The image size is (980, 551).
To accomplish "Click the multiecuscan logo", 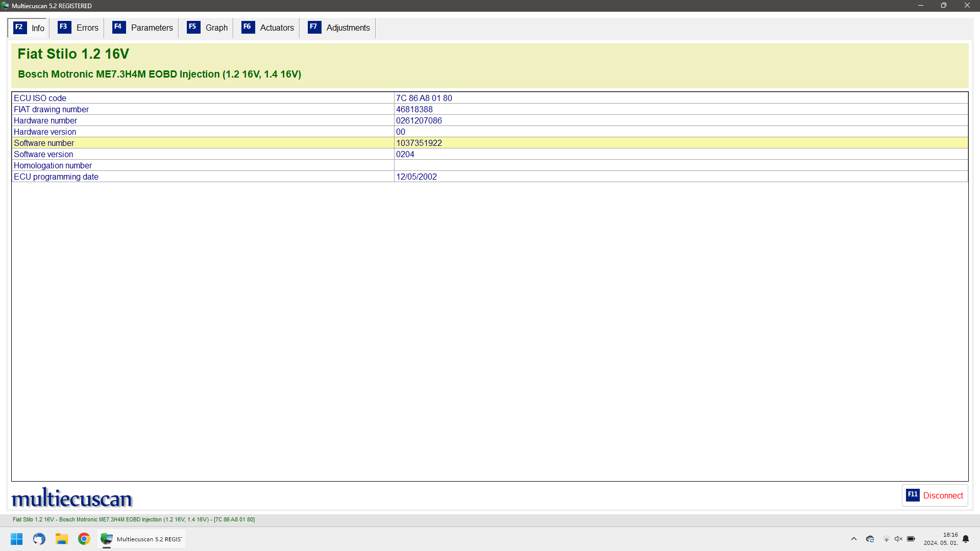I will coord(72,497).
